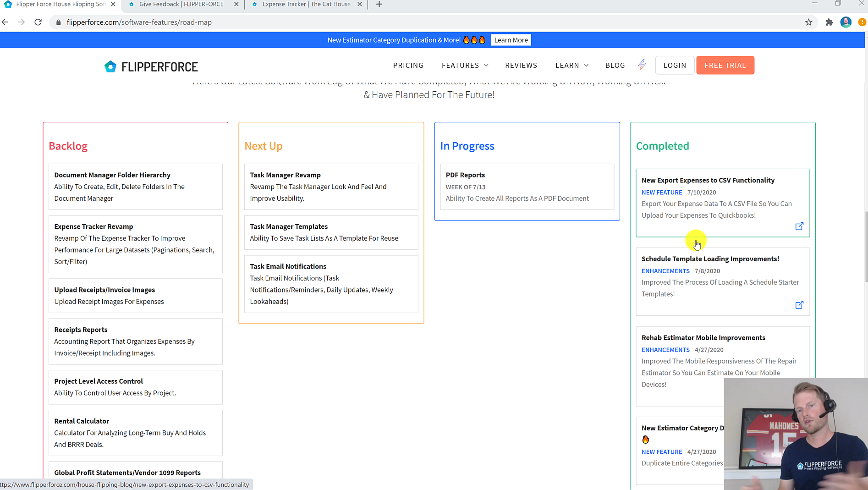
Task: Click the browser forward arrow
Action: tap(21, 22)
